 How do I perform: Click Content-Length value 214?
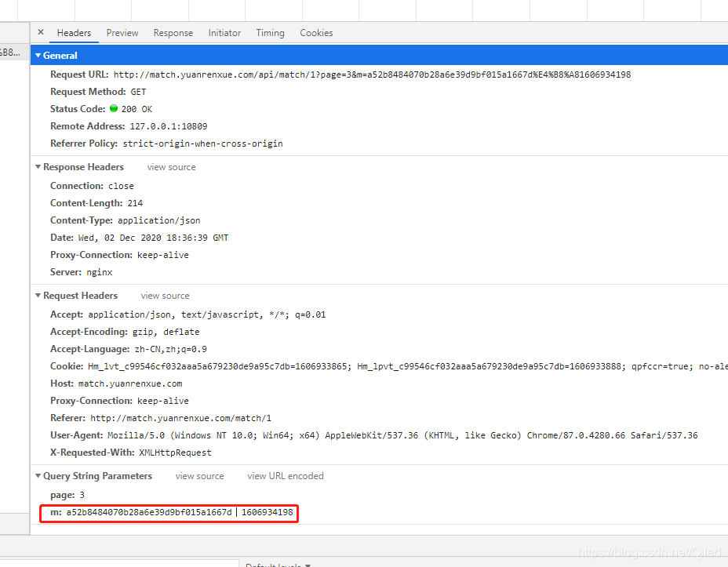pos(135,203)
